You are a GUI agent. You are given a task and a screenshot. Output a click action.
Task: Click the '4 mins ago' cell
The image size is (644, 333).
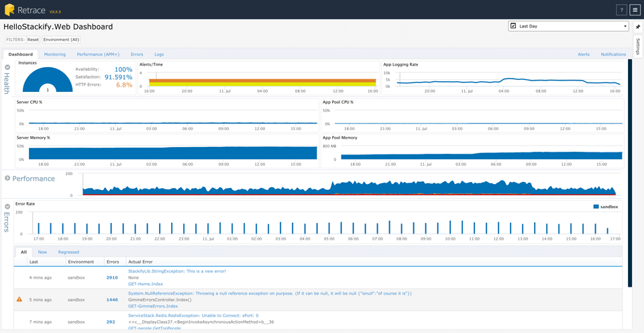(40, 277)
